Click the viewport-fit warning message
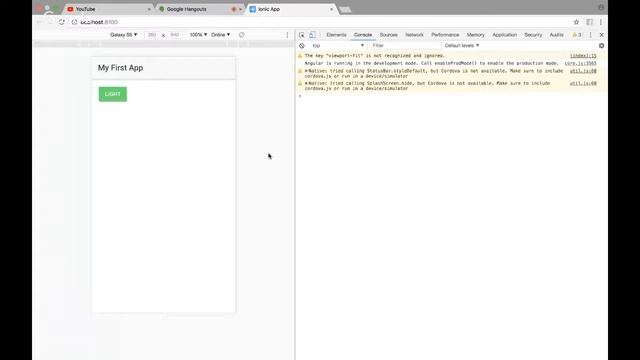 click(x=374, y=56)
